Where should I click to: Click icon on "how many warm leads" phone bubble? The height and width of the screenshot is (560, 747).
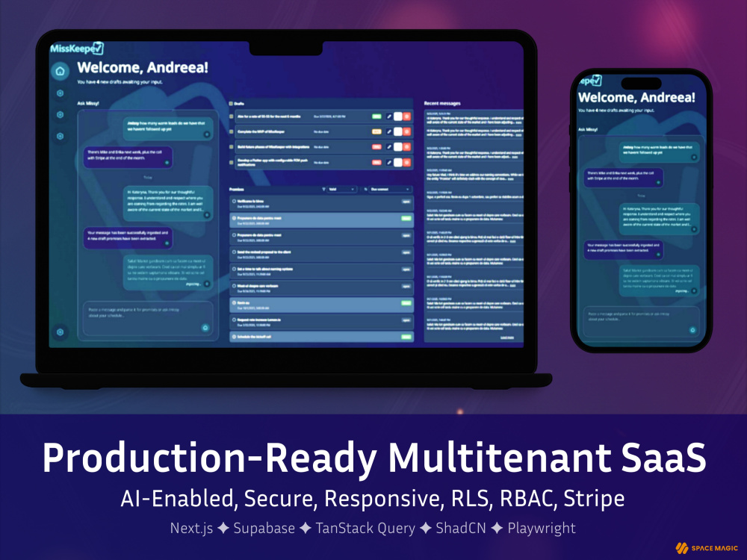[x=694, y=157]
